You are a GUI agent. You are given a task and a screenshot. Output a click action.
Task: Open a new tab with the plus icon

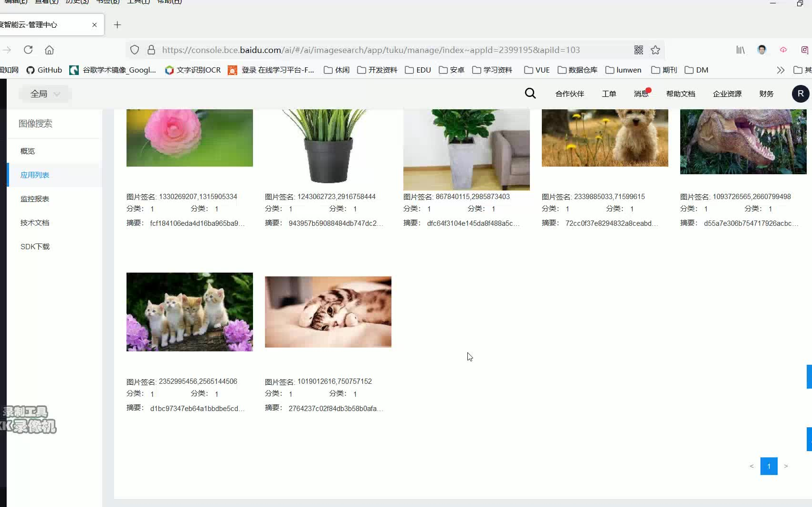click(x=117, y=25)
